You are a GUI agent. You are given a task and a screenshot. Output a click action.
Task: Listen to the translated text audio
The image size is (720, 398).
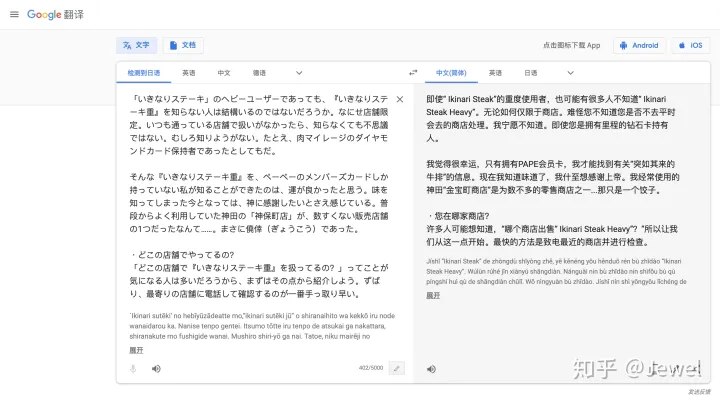[x=431, y=369]
